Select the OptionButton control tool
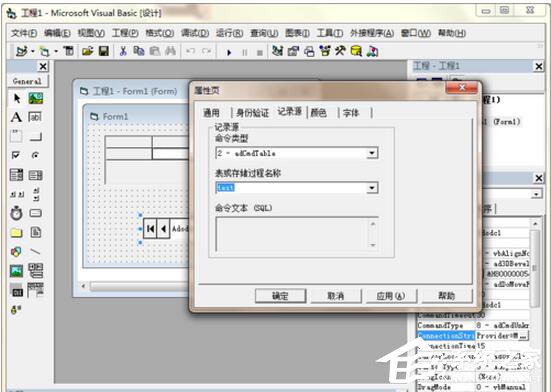The image size is (551, 392). click(35, 155)
